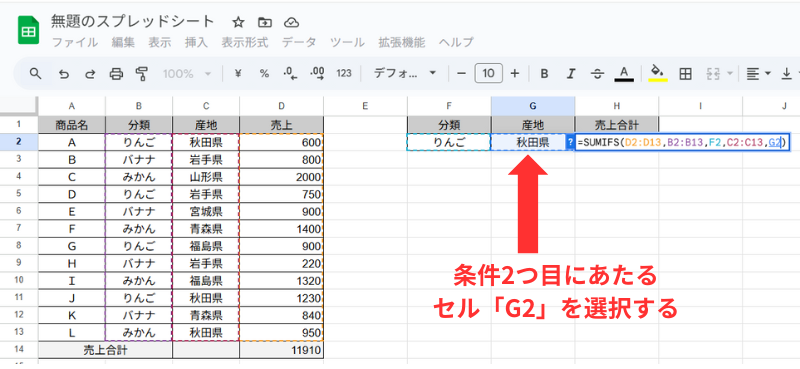Viewport: 800px width, 369px height.
Task: Click the vertical align icon
Action: [x=786, y=73]
